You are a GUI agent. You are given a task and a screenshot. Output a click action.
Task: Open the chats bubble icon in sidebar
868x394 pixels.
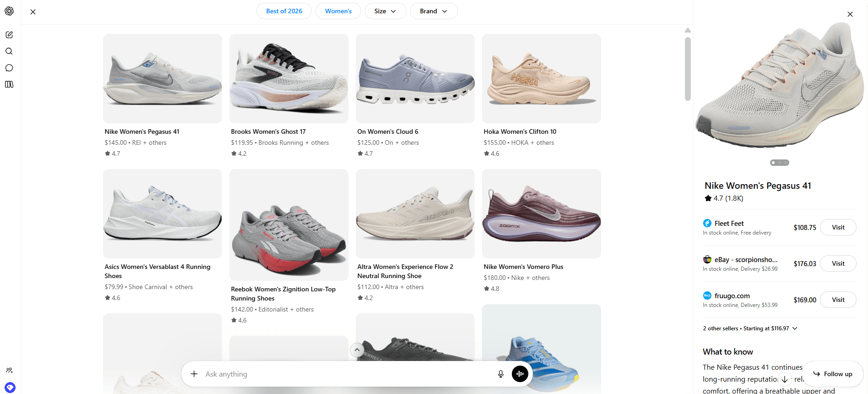[x=9, y=68]
